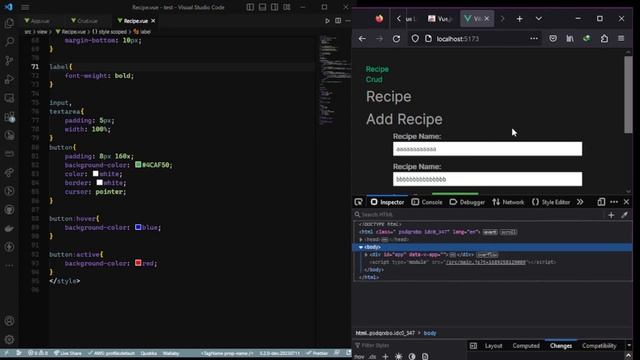This screenshot has height=360, width=640.
Task: Run the file using editor play button
Action: point(327,21)
